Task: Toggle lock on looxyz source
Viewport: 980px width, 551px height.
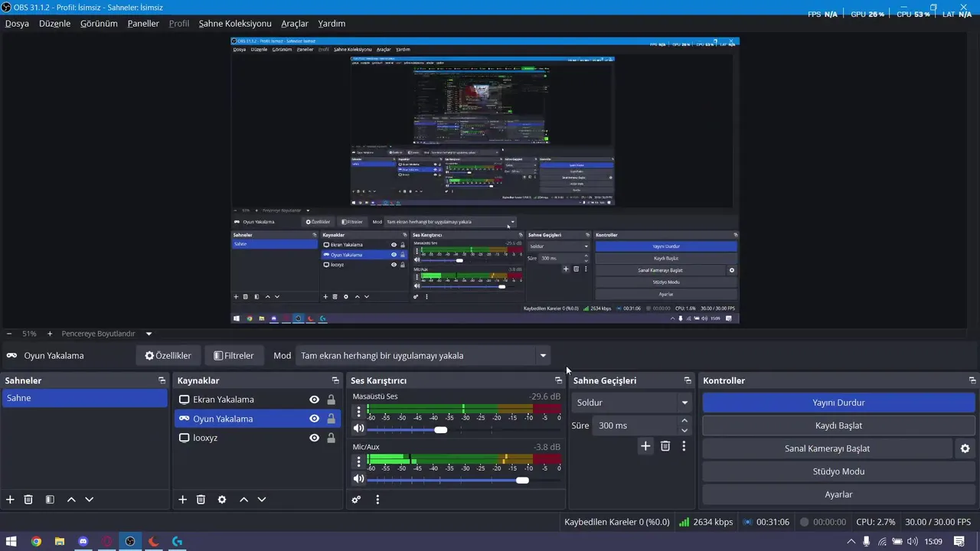Action: tap(331, 438)
